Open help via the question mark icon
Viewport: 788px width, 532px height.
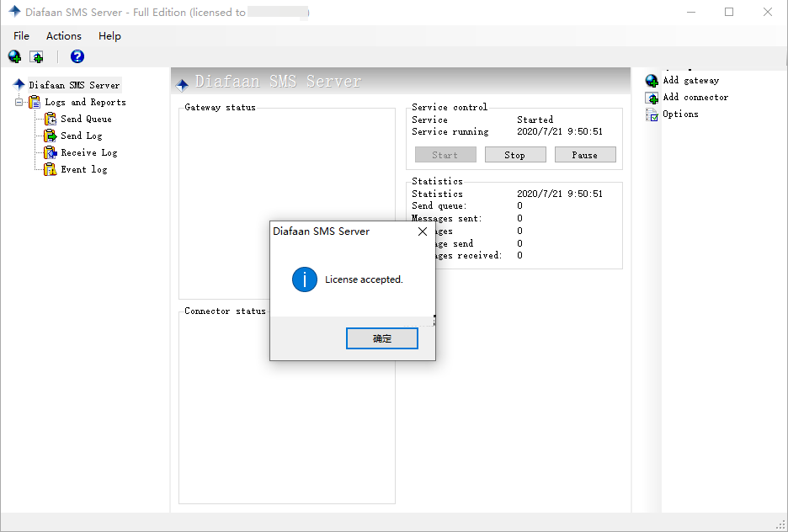[77, 56]
